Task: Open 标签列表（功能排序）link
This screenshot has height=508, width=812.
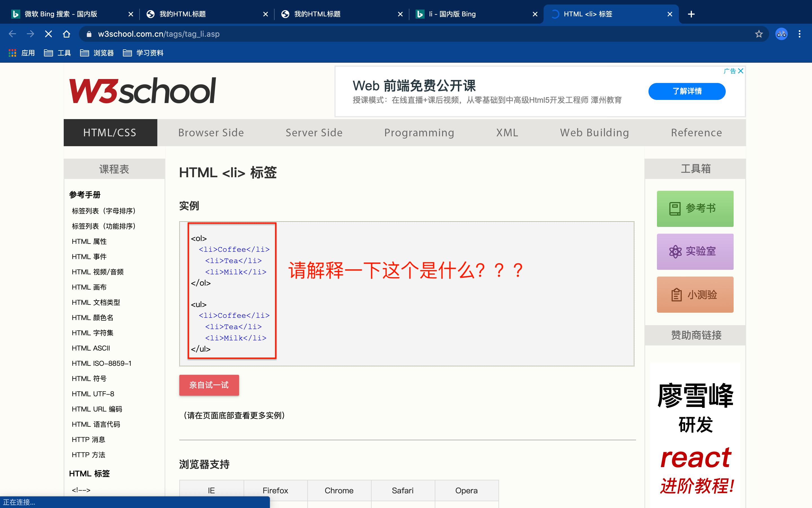Action: 104,226
